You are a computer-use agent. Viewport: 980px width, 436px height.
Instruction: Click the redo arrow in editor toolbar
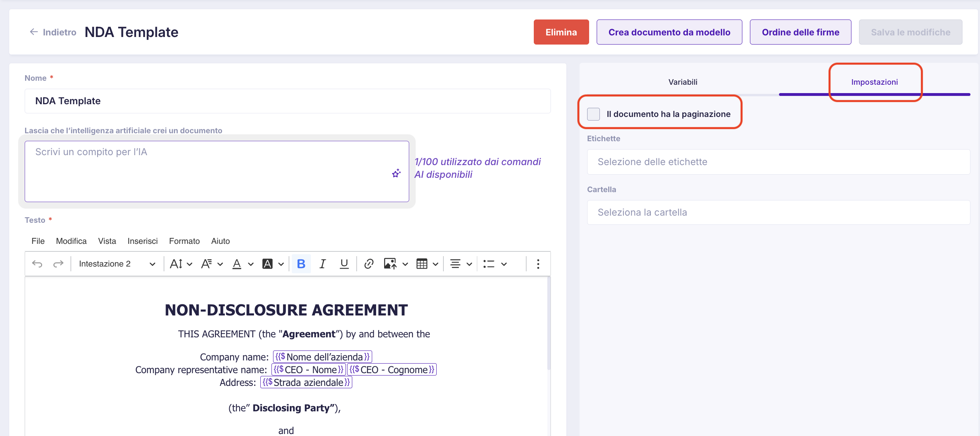(x=59, y=264)
